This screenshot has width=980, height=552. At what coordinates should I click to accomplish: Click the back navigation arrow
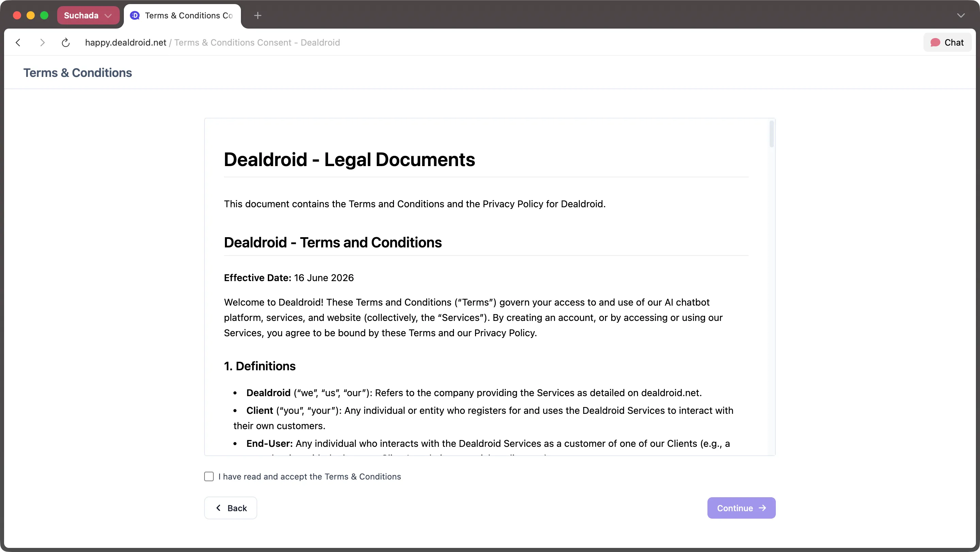coord(18,42)
